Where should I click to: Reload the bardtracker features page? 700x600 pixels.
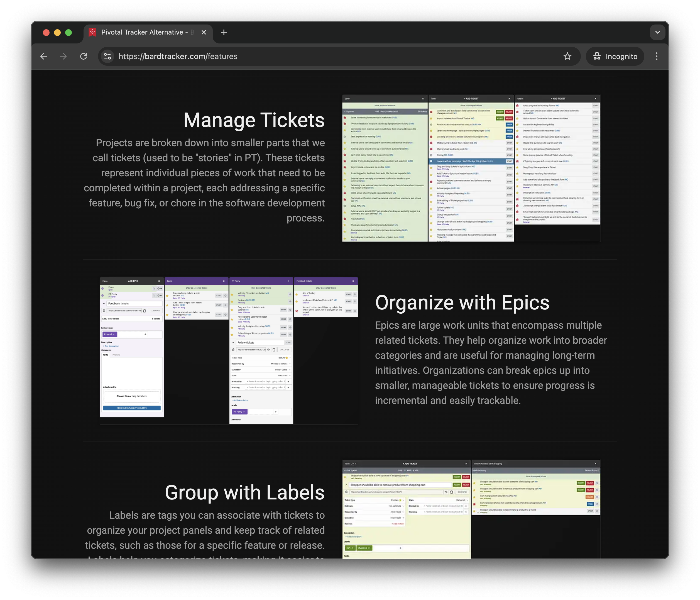(84, 57)
